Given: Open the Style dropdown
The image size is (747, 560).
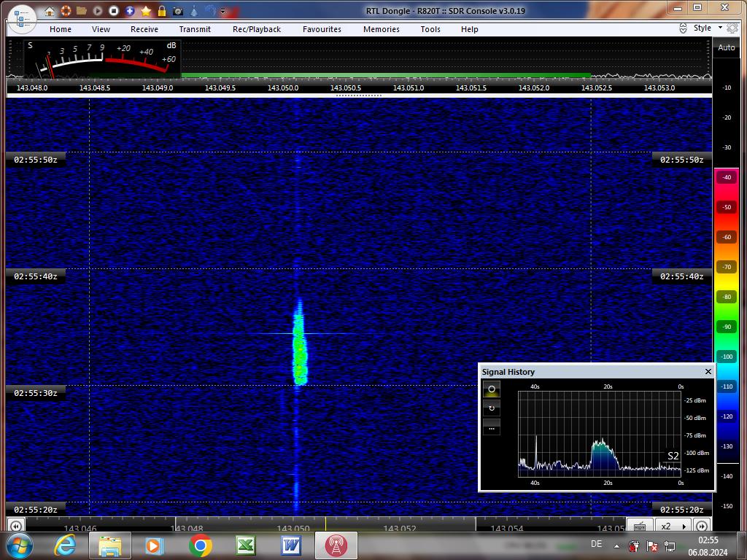Looking at the screenshot, I should click(x=708, y=28).
